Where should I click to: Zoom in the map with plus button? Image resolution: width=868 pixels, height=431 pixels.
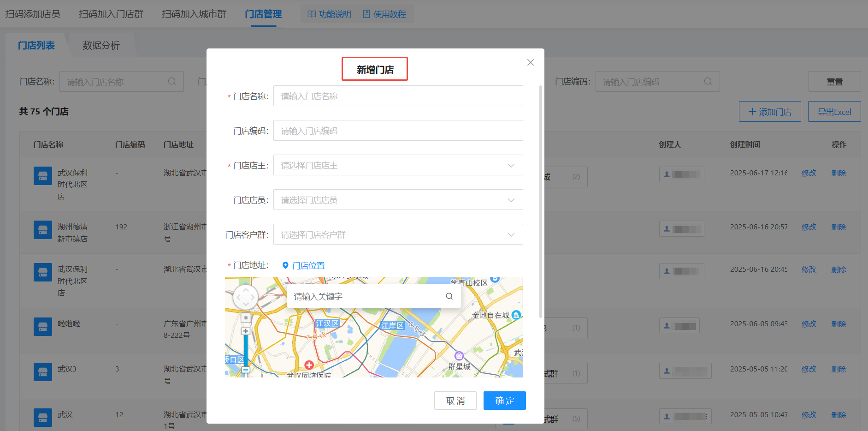click(246, 331)
